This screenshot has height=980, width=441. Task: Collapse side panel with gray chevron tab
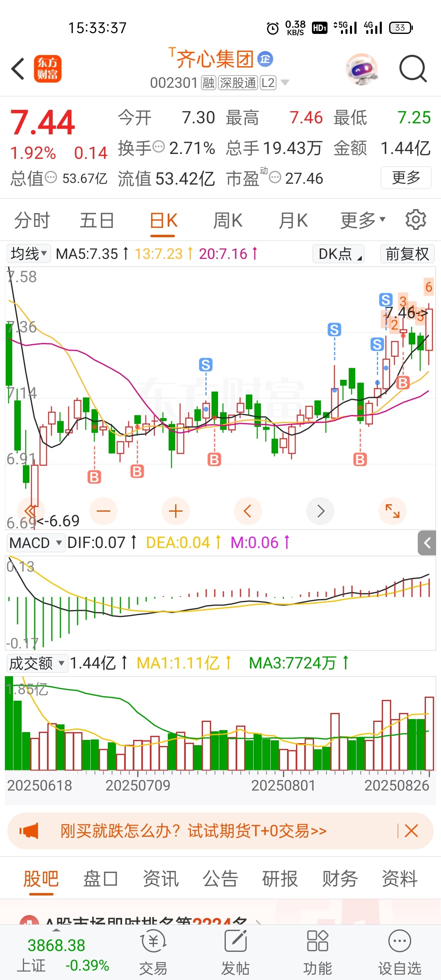427,543
